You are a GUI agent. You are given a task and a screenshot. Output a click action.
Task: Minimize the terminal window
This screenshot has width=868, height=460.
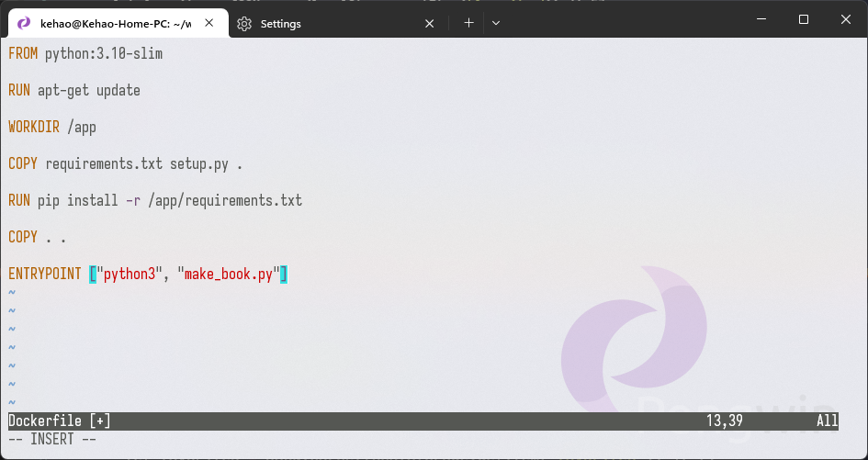[761, 19]
